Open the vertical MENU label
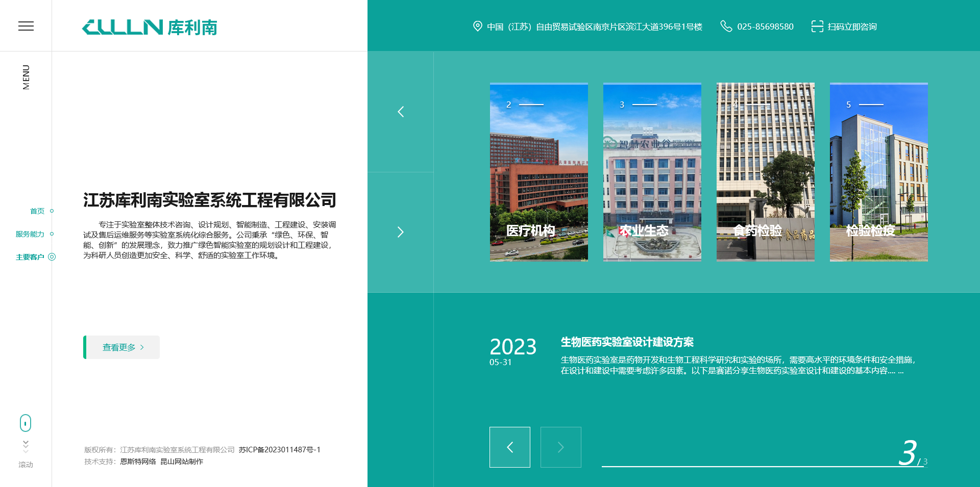This screenshot has width=980, height=487. 26,77
